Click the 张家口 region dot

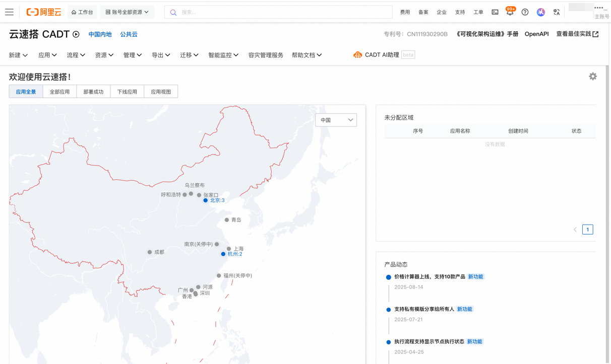pos(199,195)
